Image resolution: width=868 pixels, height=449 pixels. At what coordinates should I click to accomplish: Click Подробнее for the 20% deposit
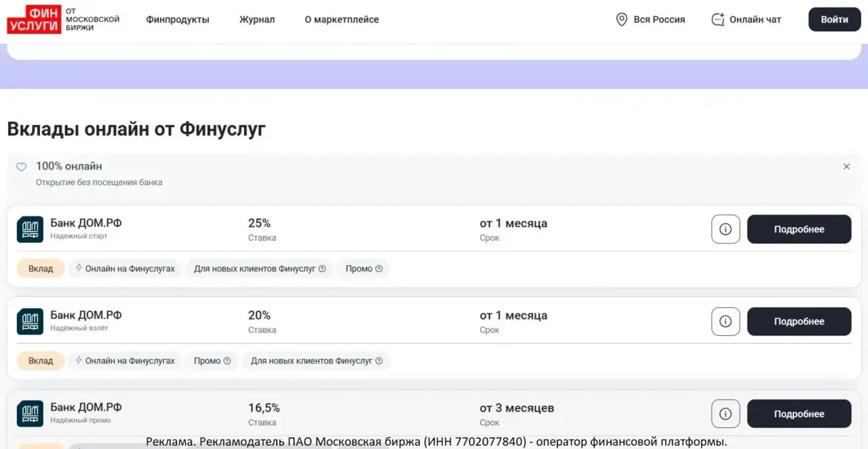[x=799, y=321]
